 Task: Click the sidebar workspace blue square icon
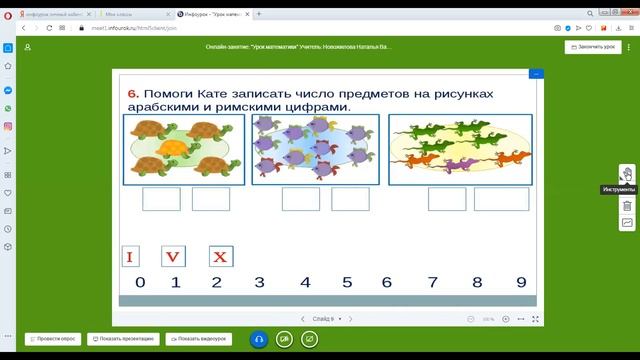click(8, 48)
